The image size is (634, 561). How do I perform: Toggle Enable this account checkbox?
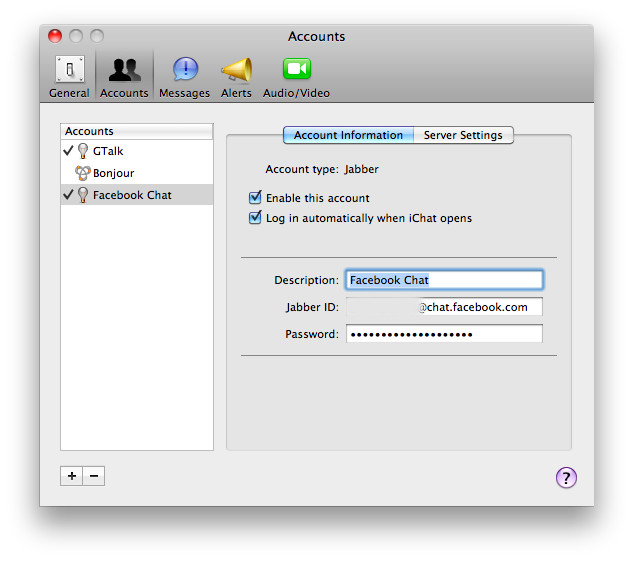click(x=255, y=198)
